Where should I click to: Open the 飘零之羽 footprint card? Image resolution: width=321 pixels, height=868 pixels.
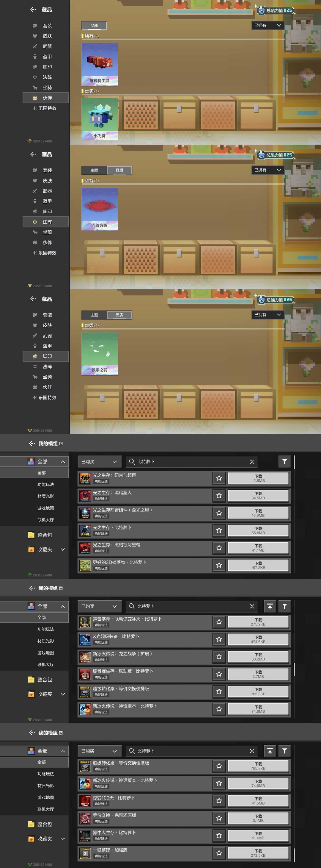[100, 353]
